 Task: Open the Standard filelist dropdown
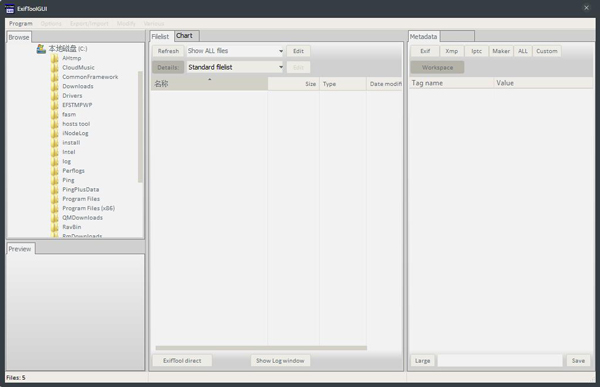pyautogui.click(x=235, y=67)
